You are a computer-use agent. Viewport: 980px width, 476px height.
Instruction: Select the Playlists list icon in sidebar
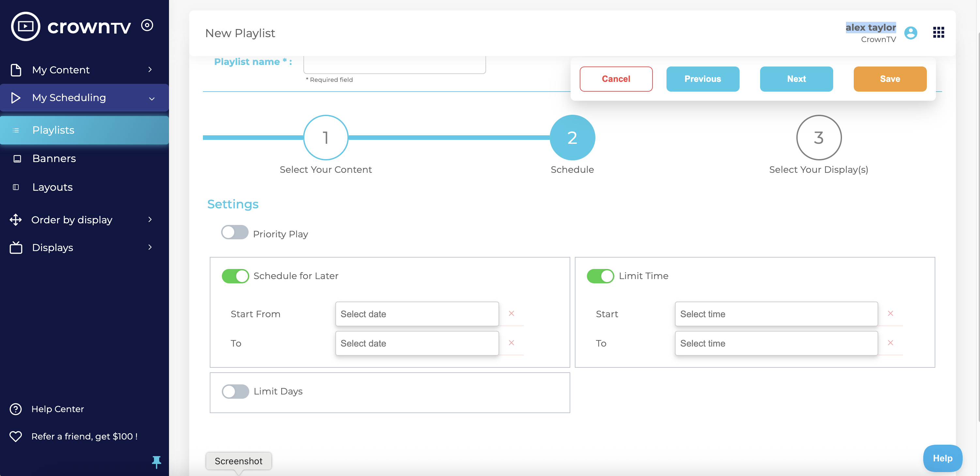pyautogui.click(x=16, y=130)
